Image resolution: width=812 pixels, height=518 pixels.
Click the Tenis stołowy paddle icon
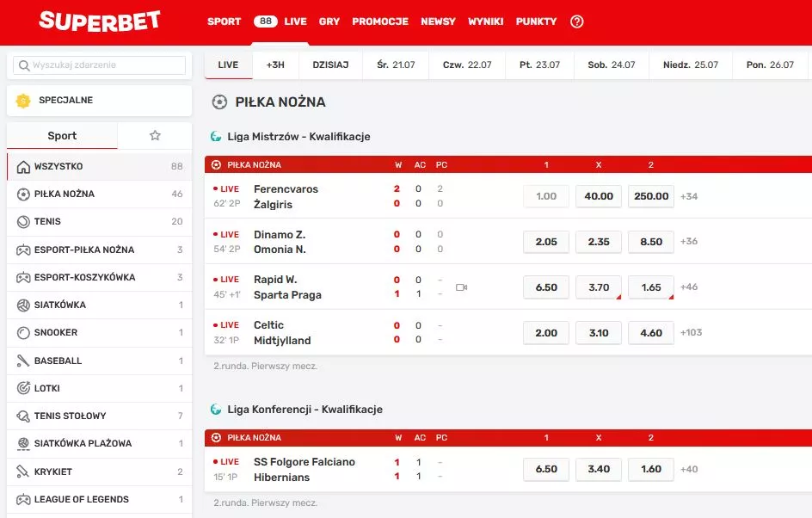pyautogui.click(x=23, y=416)
